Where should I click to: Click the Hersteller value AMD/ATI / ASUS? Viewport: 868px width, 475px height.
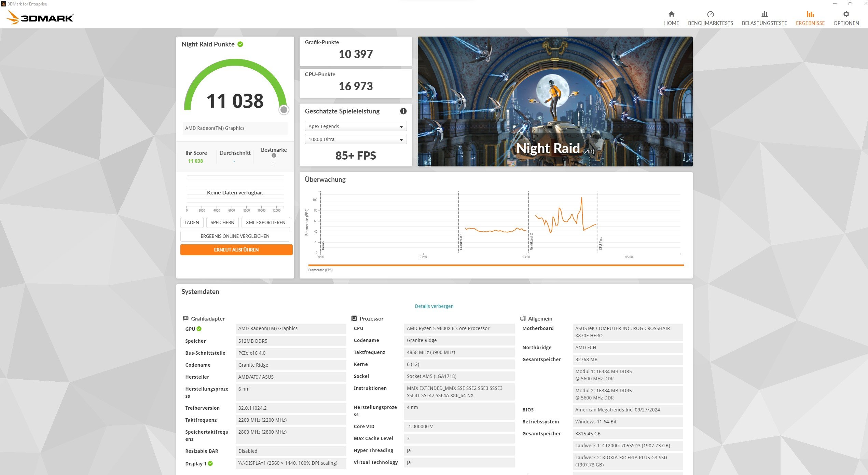pos(291,377)
